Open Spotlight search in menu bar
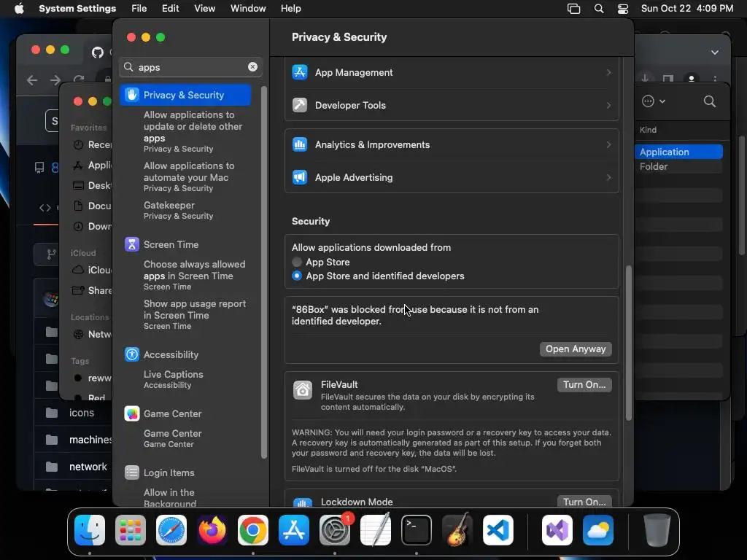 coord(599,9)
